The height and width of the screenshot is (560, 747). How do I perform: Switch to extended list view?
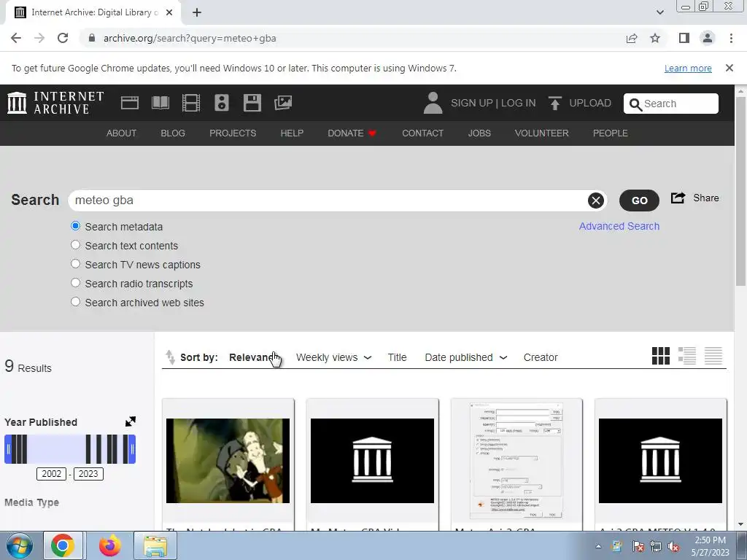pyautogui.click(x=687, y=356)
